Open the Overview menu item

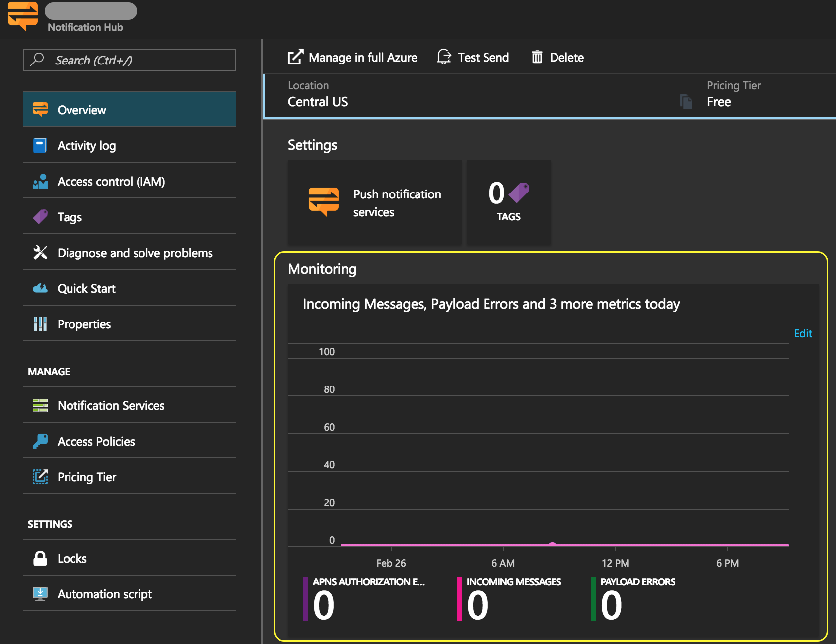(130, 110)
